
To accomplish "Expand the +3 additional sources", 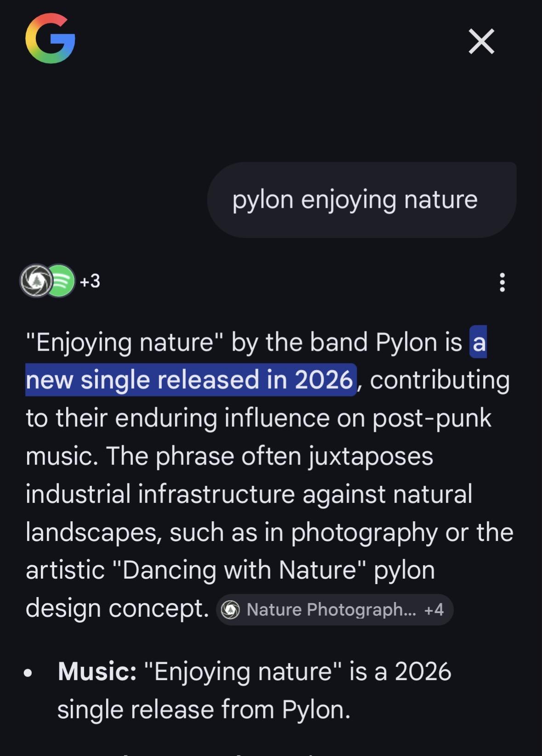I will click(x=90, y=281).
